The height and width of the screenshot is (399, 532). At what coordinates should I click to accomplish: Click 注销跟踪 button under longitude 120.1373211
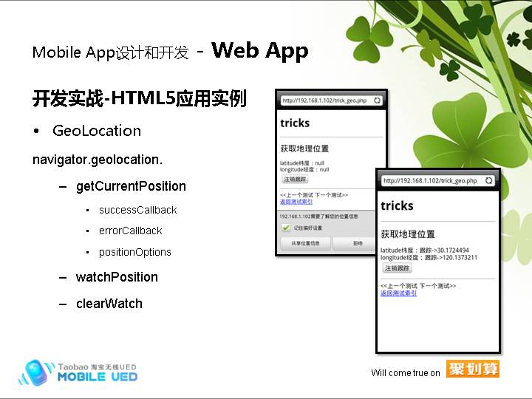coord(397,268)
